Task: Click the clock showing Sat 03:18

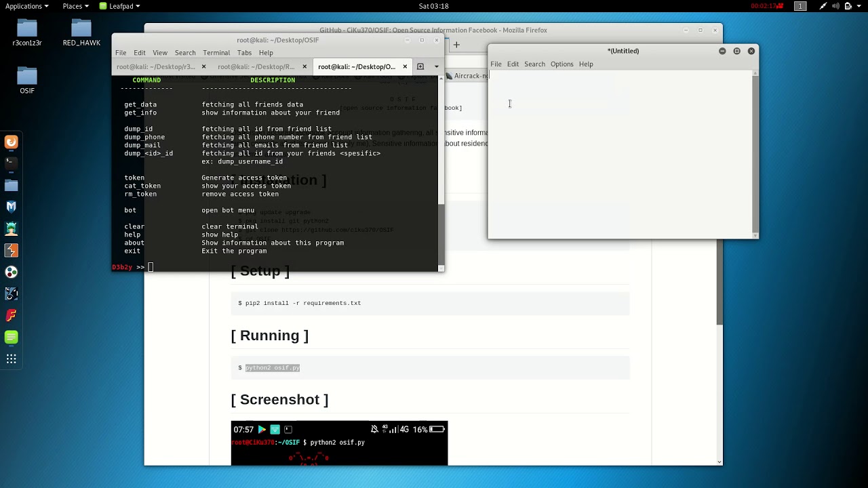Action: tap(434, 6)
